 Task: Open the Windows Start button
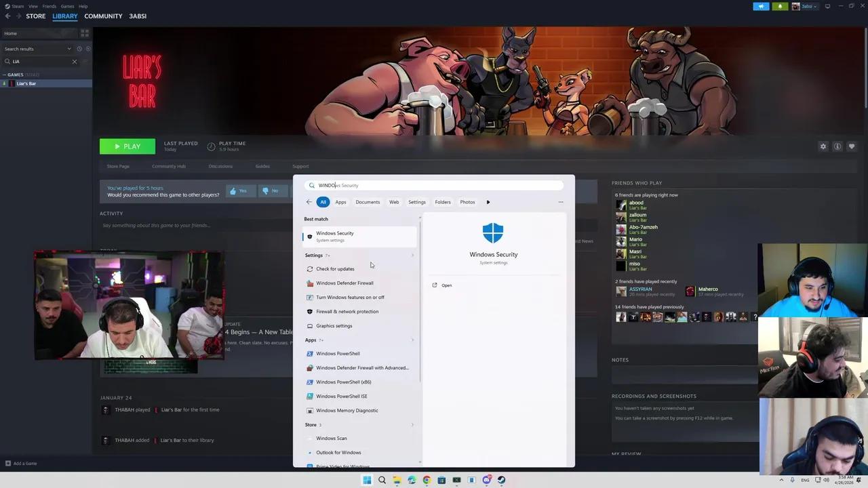[x=367, y=480]
